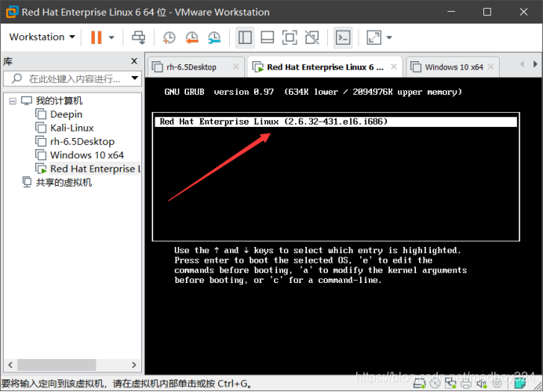Click the library horizontal scrollbar thumb

(x=56, y=365)
